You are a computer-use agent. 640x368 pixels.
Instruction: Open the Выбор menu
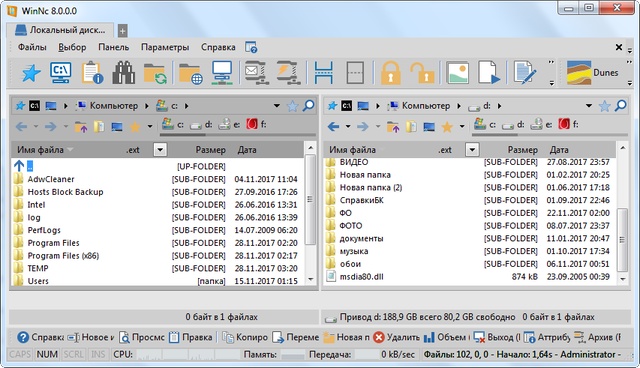tap(72, 47)
